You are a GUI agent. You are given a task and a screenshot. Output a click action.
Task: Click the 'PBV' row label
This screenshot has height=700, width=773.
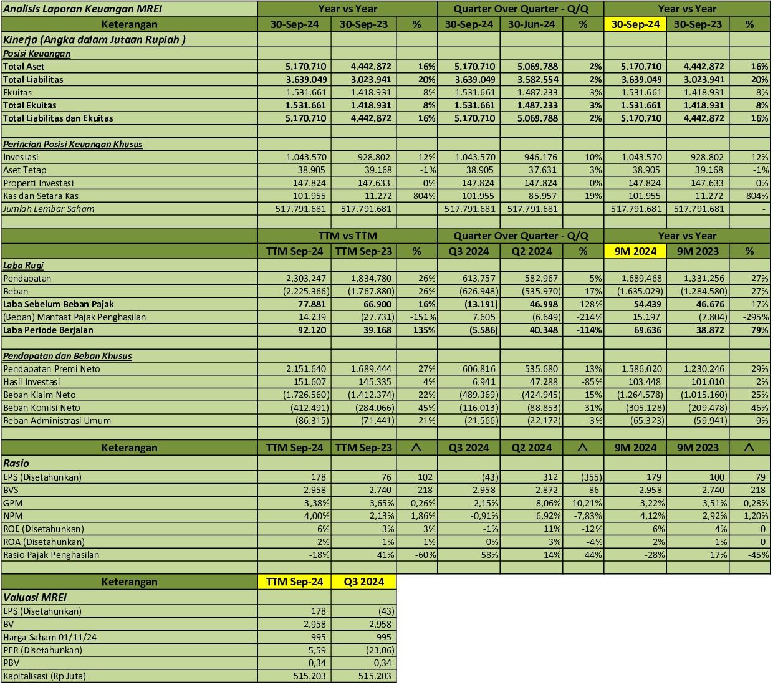point(11,663)
